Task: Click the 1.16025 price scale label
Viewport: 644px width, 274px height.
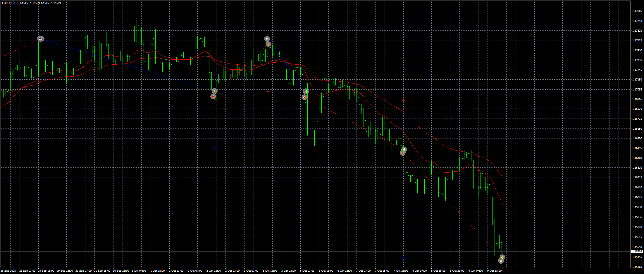Action: tap(637, 197)
